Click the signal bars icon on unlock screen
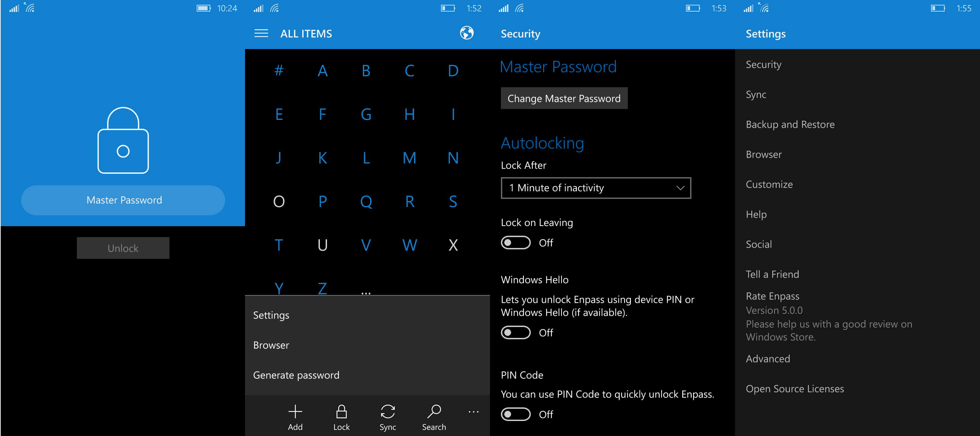 click(14, 9)
